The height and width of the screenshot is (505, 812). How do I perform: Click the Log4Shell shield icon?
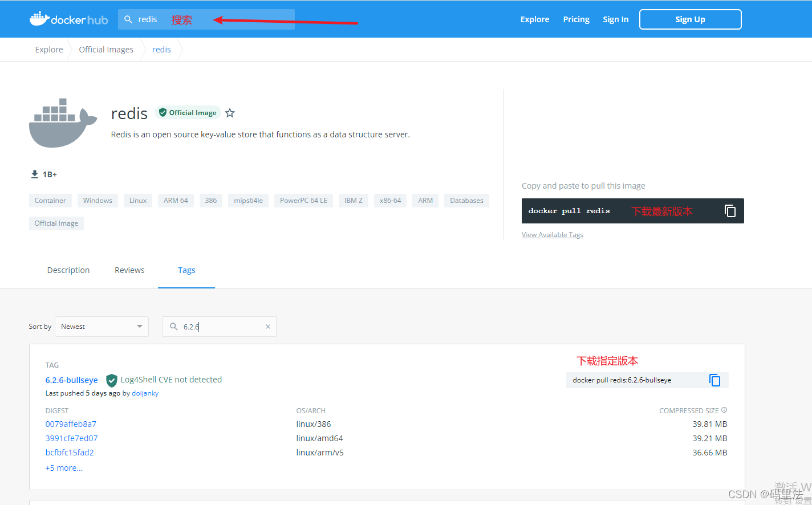(112, 380)
